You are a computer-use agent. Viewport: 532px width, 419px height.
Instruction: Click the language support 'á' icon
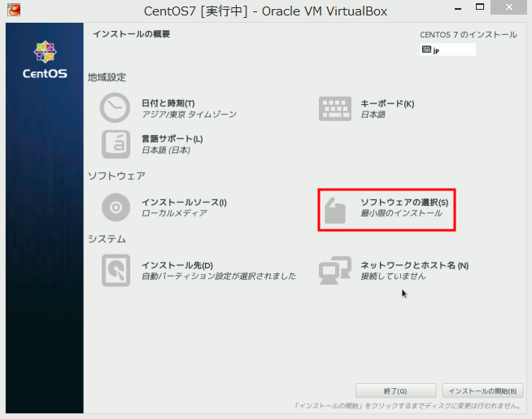coord(116,144)
